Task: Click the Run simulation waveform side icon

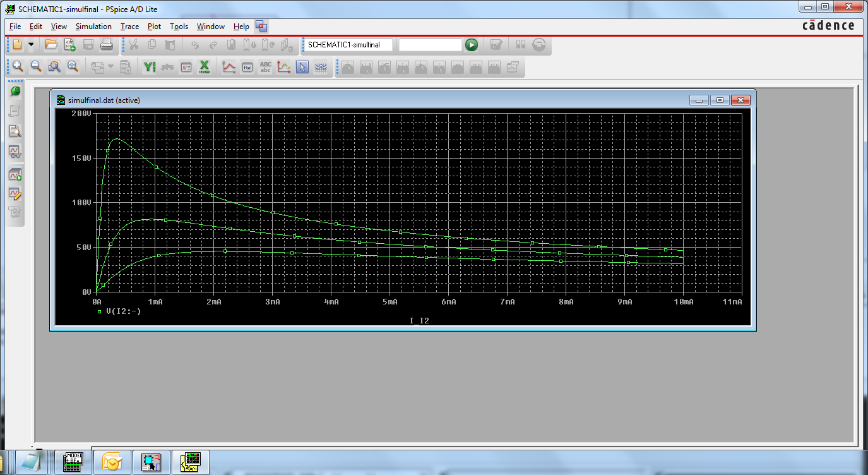Action: pos(15,174)
